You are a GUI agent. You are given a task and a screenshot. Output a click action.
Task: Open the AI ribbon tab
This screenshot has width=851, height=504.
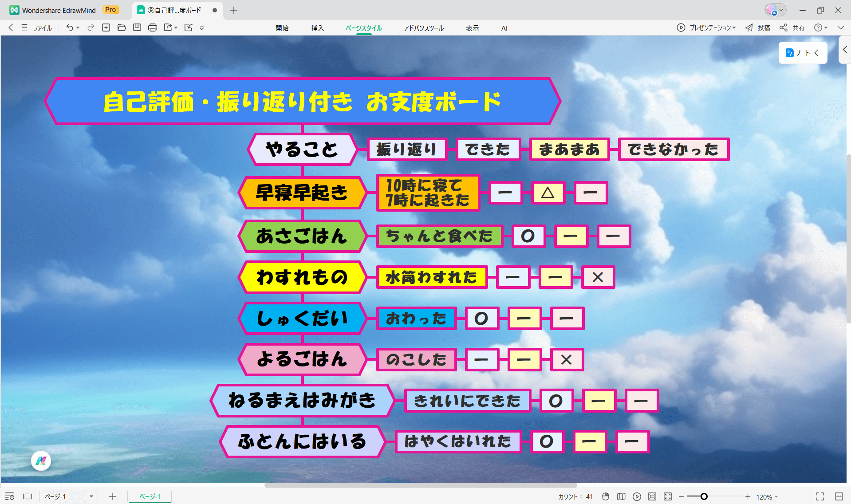pyautogui.click(x=504, y=28)
